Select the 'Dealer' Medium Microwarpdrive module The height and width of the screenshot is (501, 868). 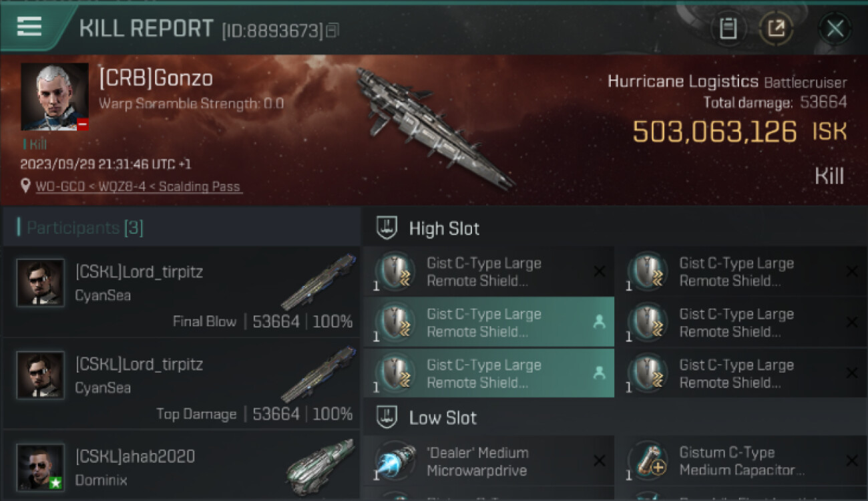click(489, 461)
